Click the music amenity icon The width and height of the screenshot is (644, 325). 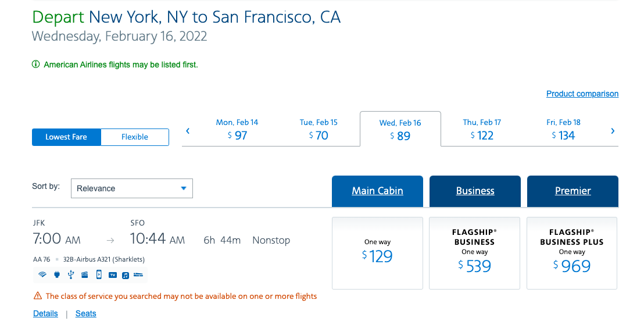click(126, 274)
